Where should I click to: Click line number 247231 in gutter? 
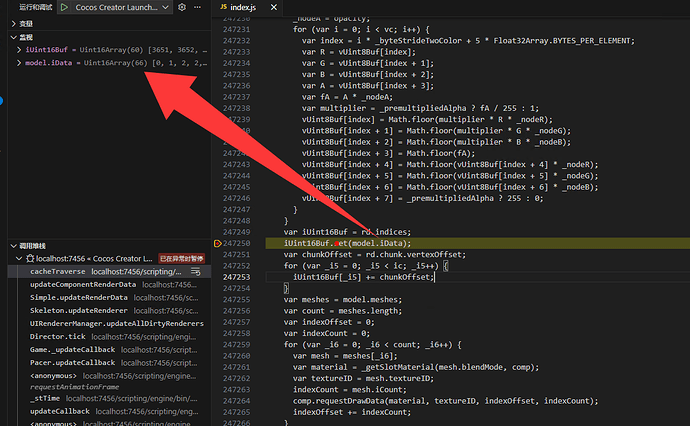(x=236, y=29)
